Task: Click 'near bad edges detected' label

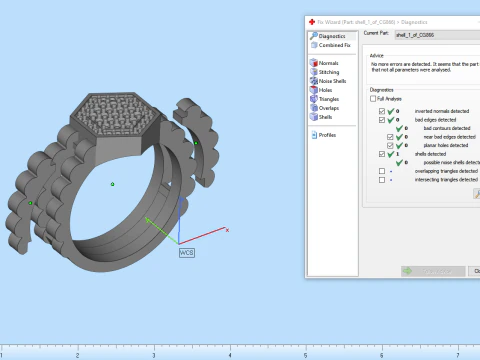Action: coord(449,137)
